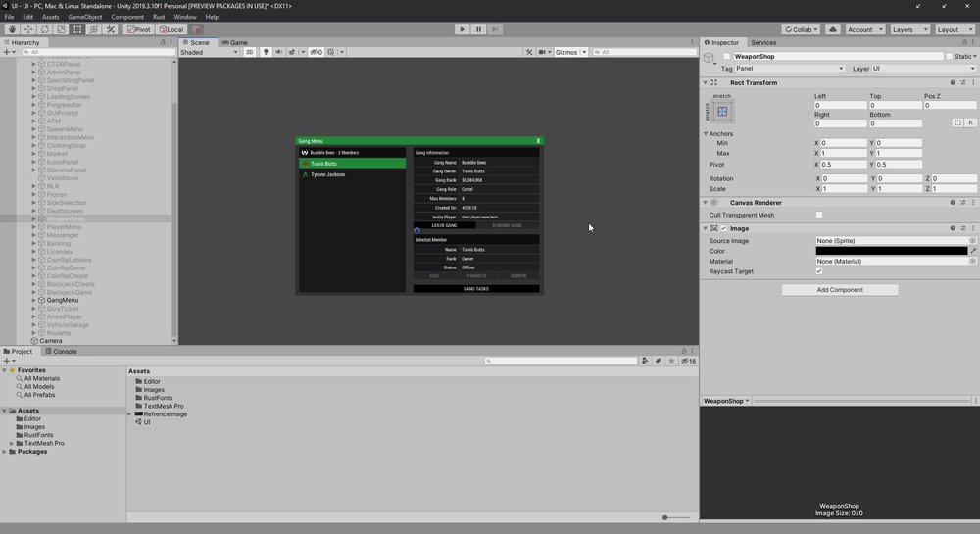Image resolution: width=980 pixels, height=534 pixels.
Task: Open the Account dropdown
Action: pos(865,29)
